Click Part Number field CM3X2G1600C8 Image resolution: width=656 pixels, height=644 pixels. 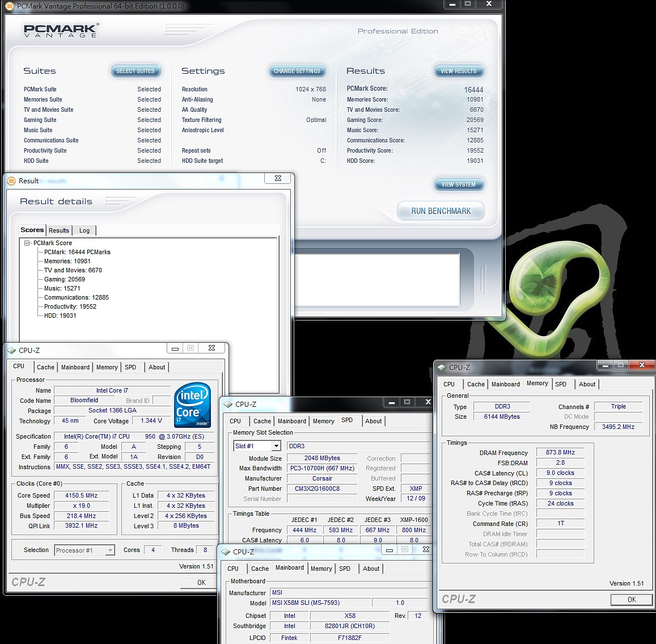click(x=322, y=489)
